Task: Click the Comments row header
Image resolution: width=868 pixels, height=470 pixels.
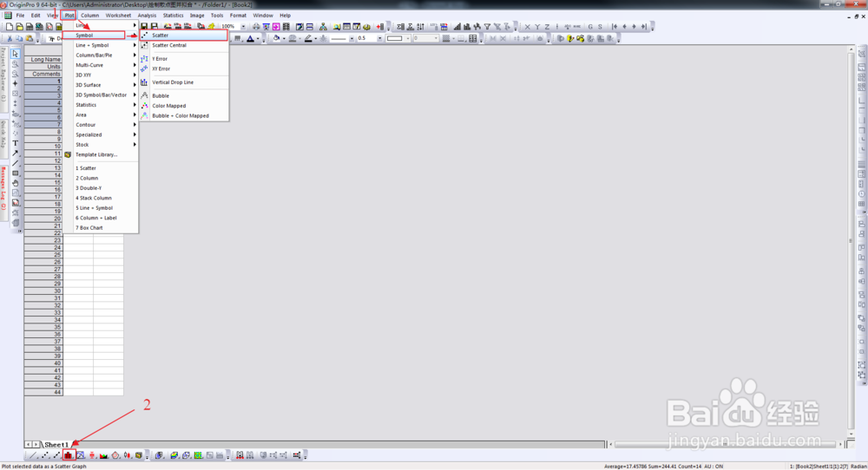Action: tap(43, 74)
